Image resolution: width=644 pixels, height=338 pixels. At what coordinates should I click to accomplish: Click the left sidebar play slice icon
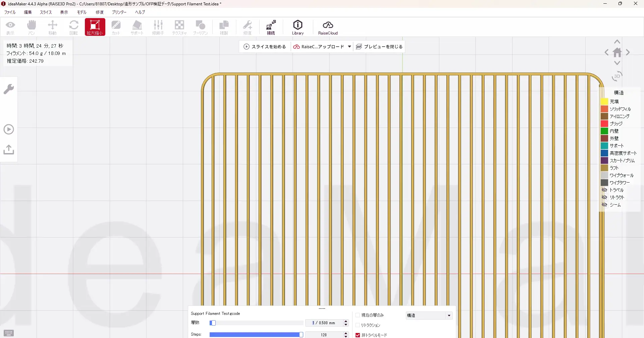point(9,129)
